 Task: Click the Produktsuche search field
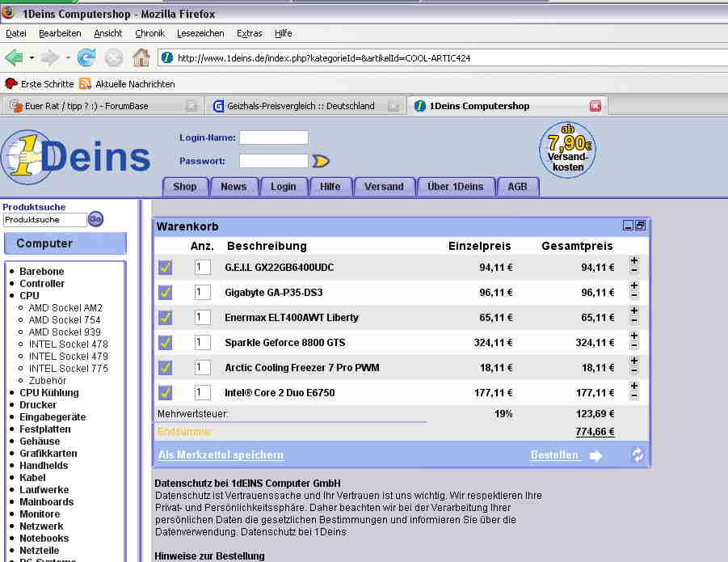point(44,220)
